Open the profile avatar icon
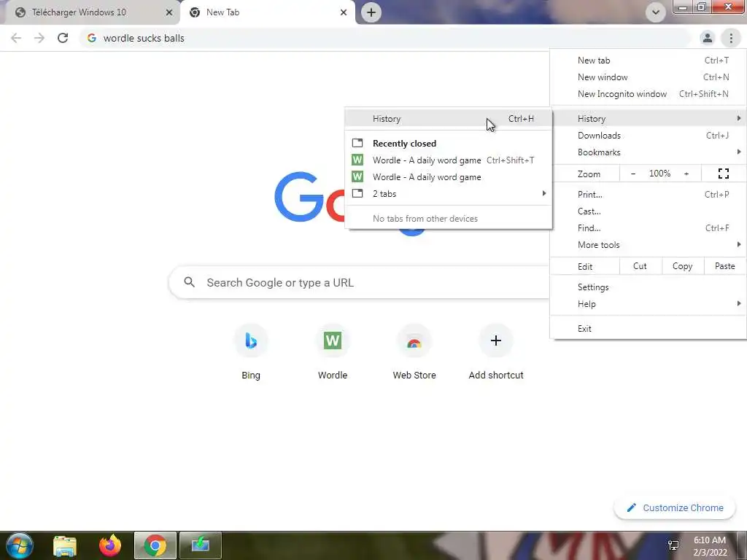This screenshot has height=560, width=747. tap(708, 38)
